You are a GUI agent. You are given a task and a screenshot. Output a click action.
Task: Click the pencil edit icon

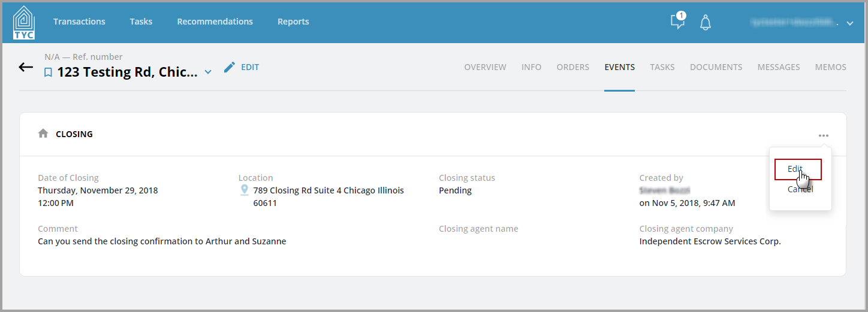pos(230,67)
